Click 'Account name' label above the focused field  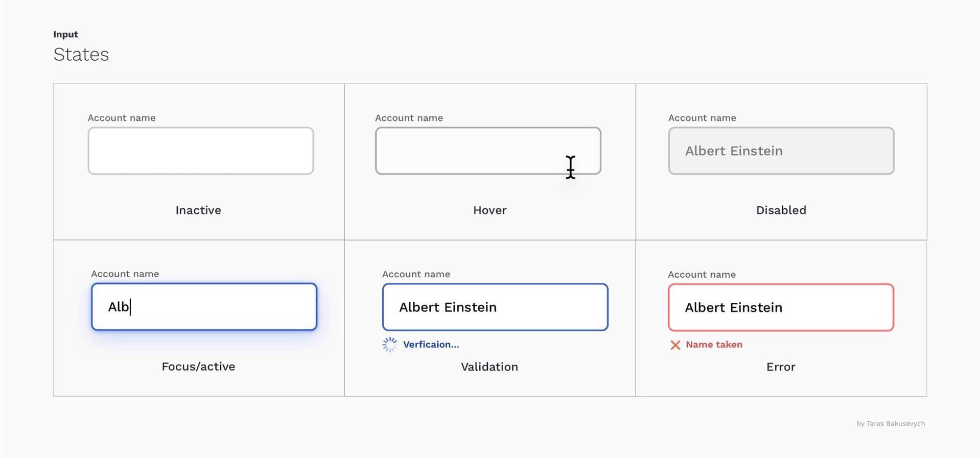125,274
